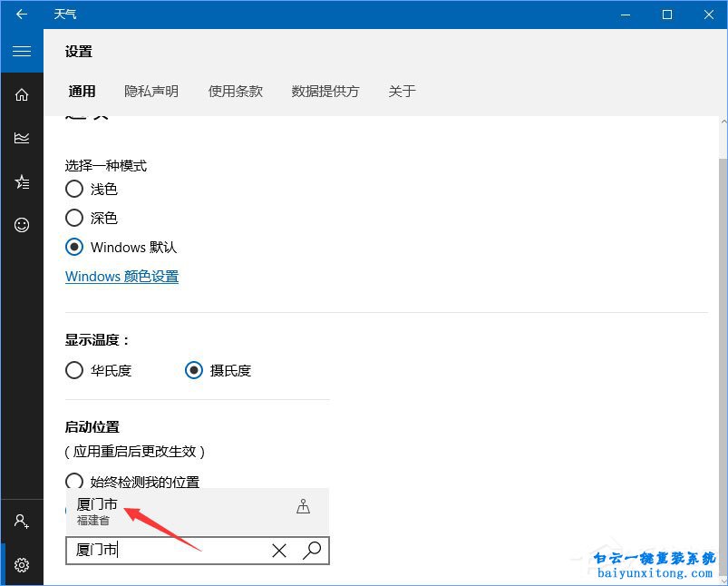The height and width of the screenshot is (586, 728).
Task: Open the Settings gear icon
Action: (22, 564)
